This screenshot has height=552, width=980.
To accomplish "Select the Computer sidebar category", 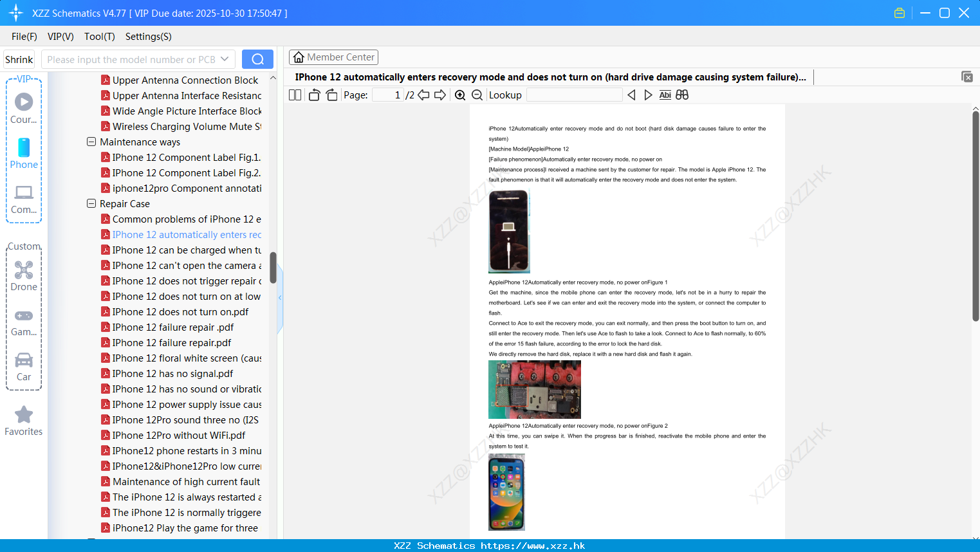I will click(x=24, y=199).
